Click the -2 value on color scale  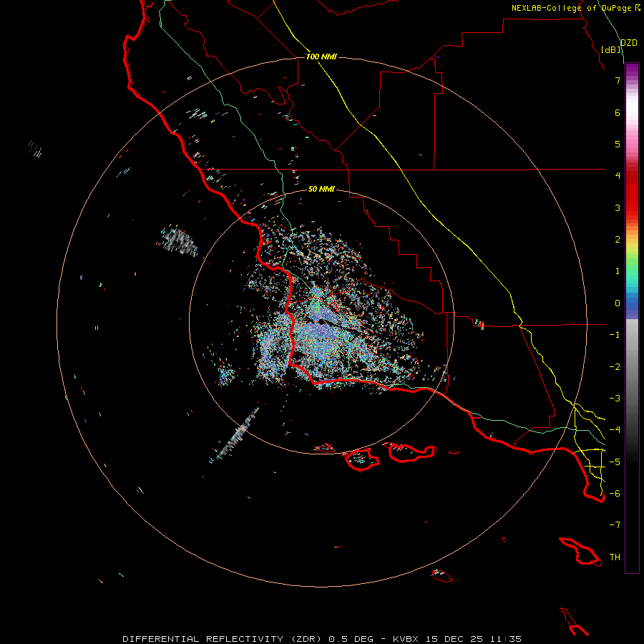[615, 367]
